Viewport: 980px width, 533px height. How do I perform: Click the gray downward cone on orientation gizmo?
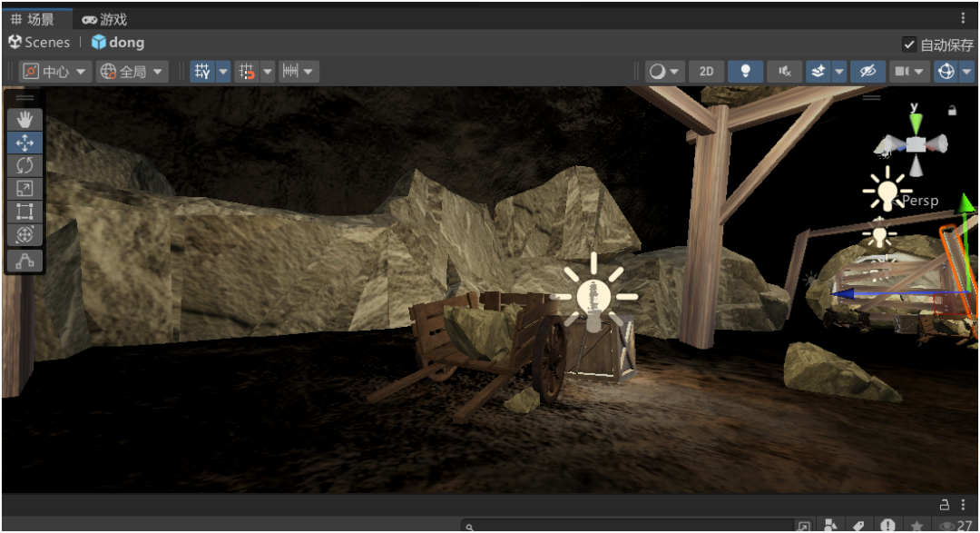click(x=916, y=166)
